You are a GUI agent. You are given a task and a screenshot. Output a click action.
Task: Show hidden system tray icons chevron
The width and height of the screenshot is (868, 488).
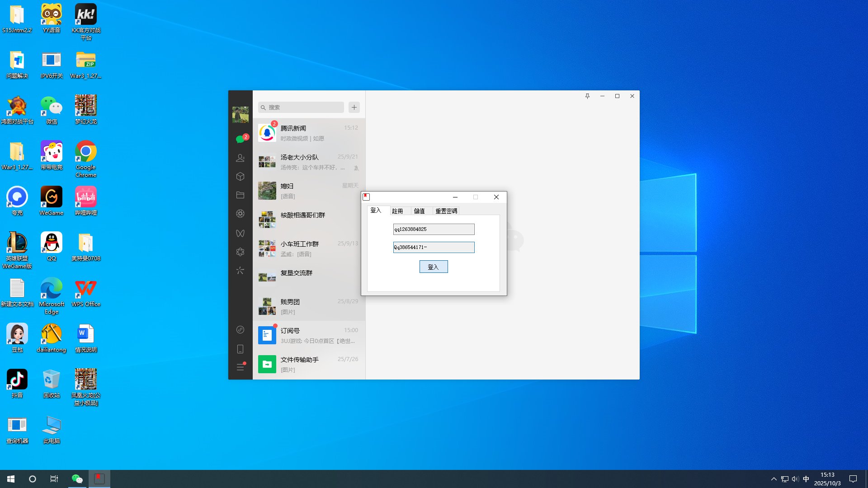774,479
